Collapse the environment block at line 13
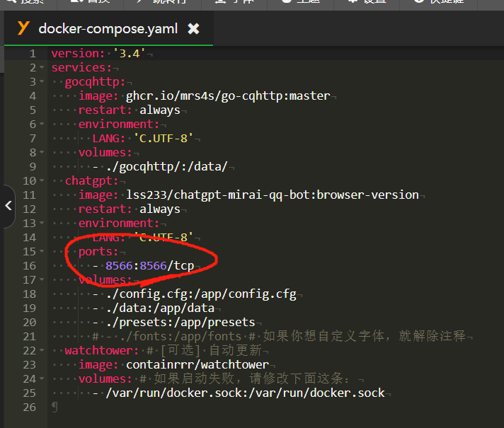Screen dimensions: 504x428 [x=42, y=223]
